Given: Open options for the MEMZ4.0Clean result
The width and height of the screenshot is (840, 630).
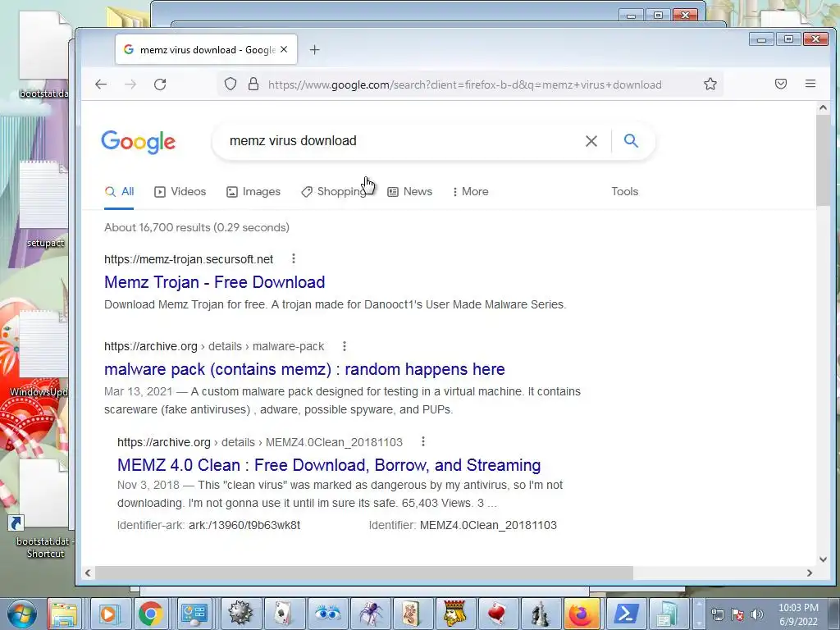Looking at the screenshot, I should click(423, 441).
